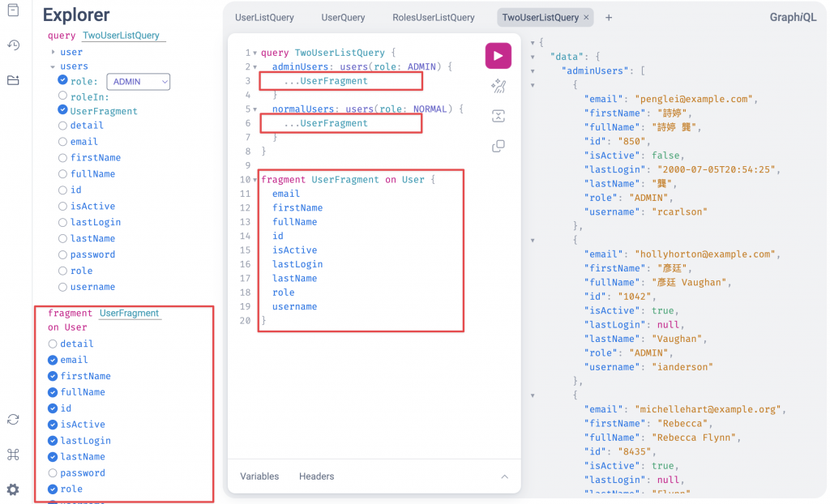This screenshot has width=830, height=504.
Task: Fold adminUsers block at line 2
Action: pyautogui.click(x=255, y=67)
